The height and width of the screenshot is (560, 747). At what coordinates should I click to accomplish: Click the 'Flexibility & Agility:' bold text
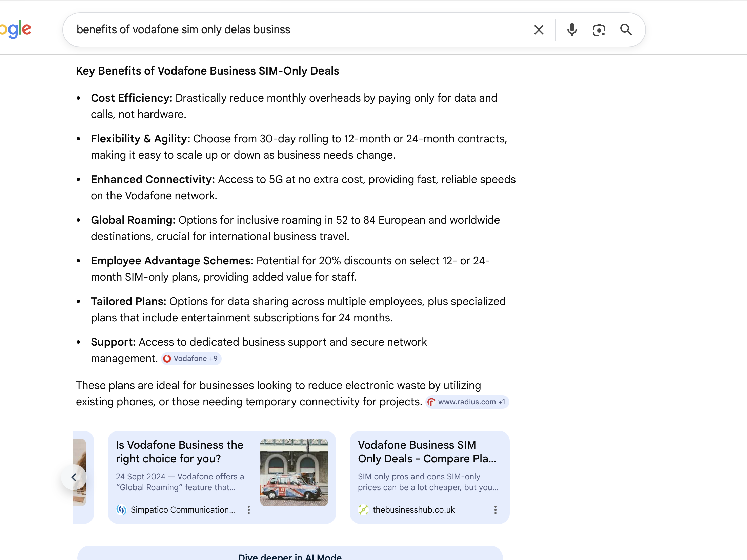(140, 139)
